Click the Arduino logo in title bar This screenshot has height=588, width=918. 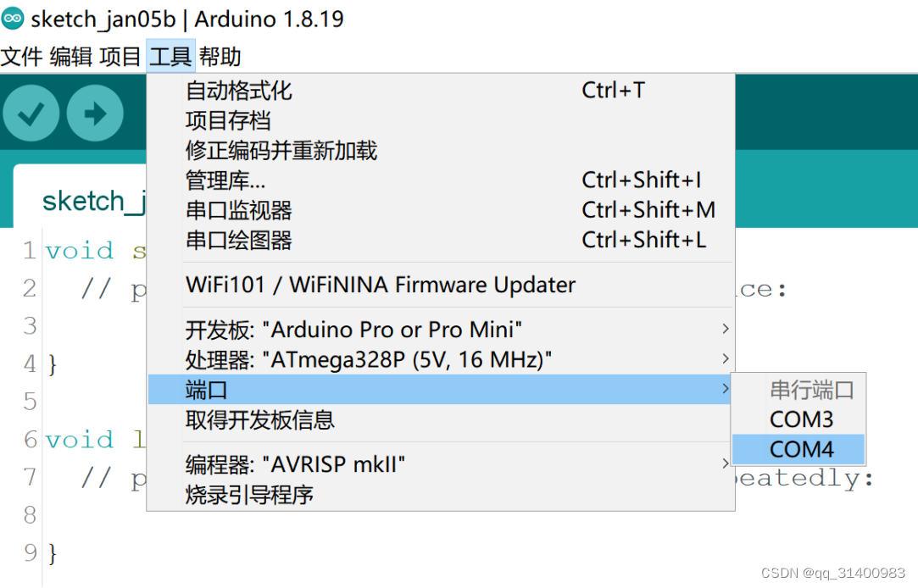coord(13,19)
